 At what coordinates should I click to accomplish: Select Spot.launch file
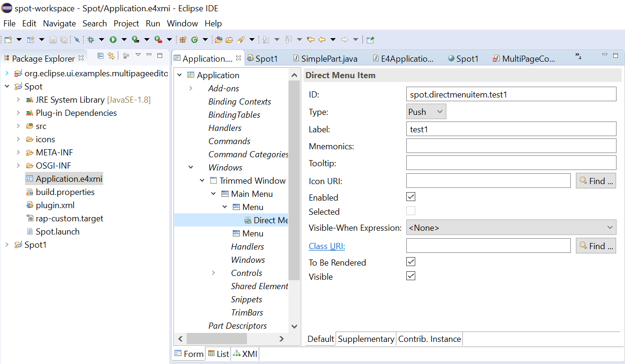(x=58, y=232)
